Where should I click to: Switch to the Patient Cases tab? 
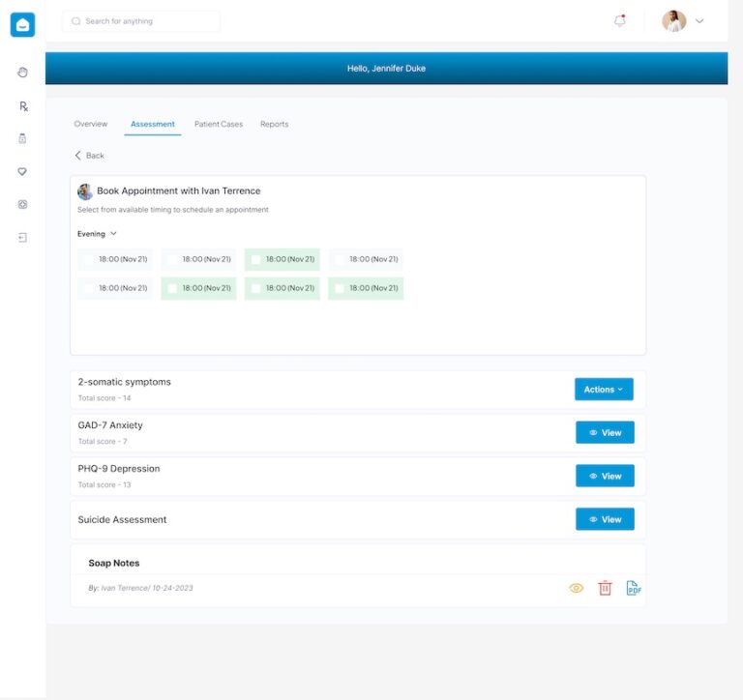pos(219,124)
